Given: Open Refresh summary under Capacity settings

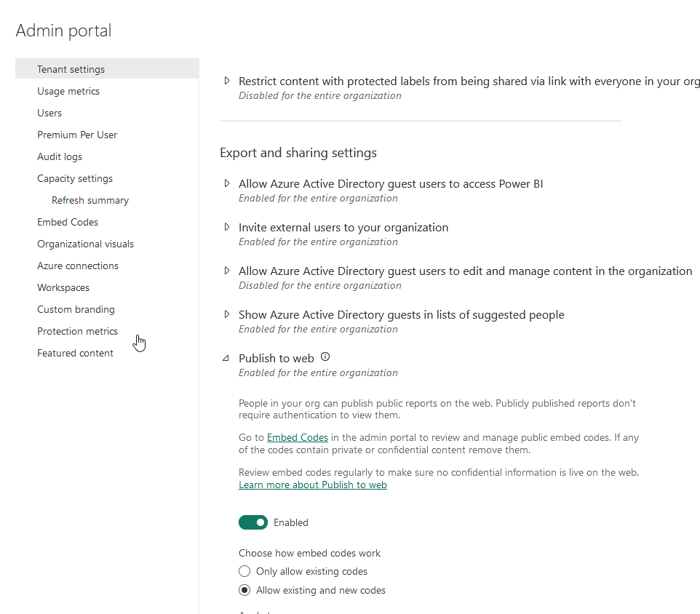Looking at the screenshot, I should click(90, 200).
